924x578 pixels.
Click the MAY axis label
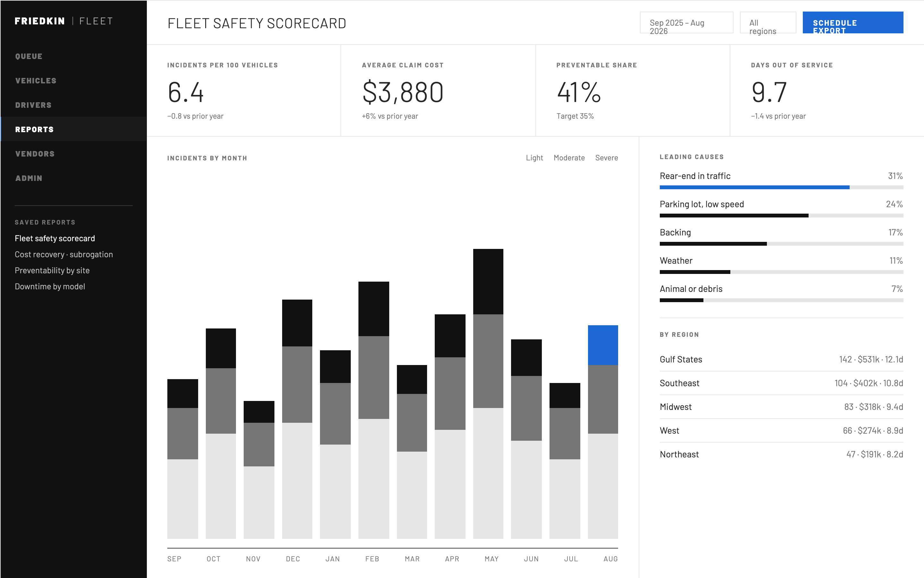(x=491, y=559)
